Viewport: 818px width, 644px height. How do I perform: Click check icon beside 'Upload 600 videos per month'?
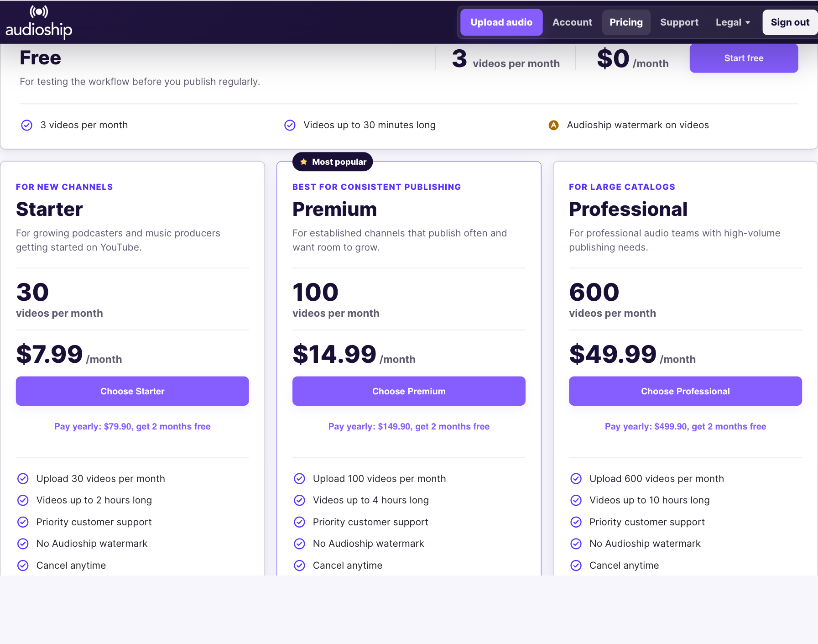[576, 479]
